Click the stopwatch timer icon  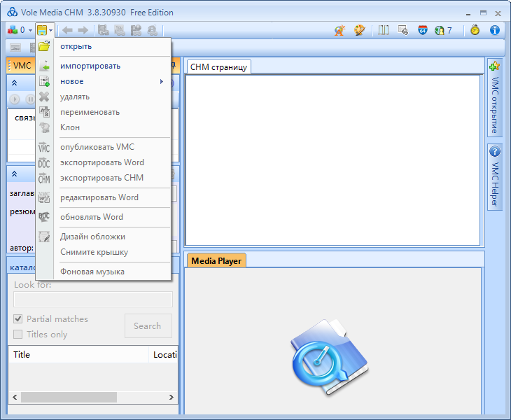point(475,30)
